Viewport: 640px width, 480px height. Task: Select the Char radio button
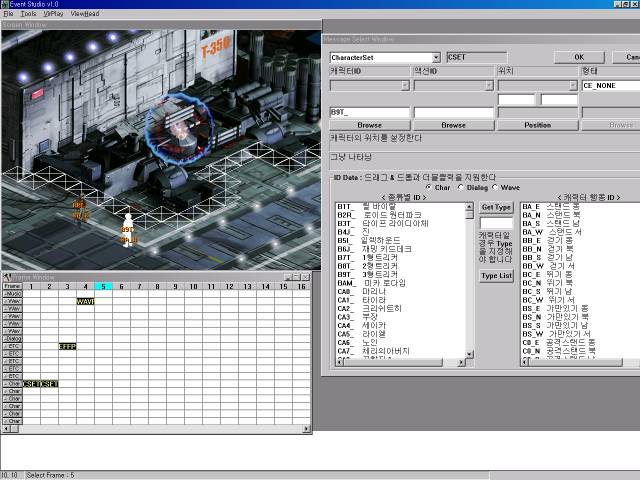pyautogui.click(x=430, y=186)
